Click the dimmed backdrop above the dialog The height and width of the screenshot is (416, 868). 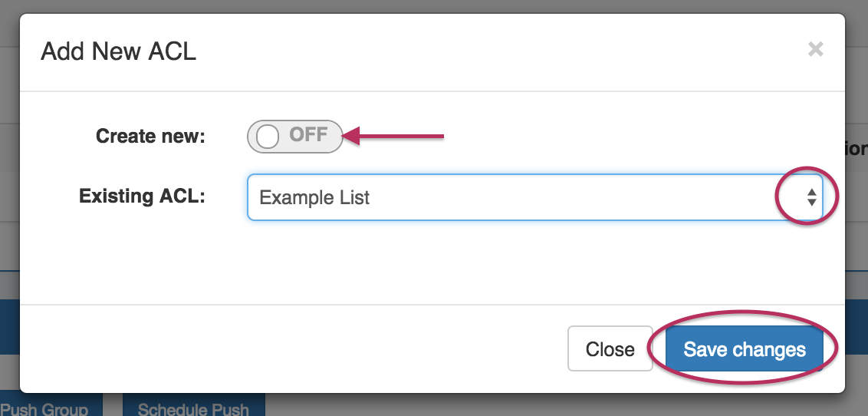(x=429, y=6)
